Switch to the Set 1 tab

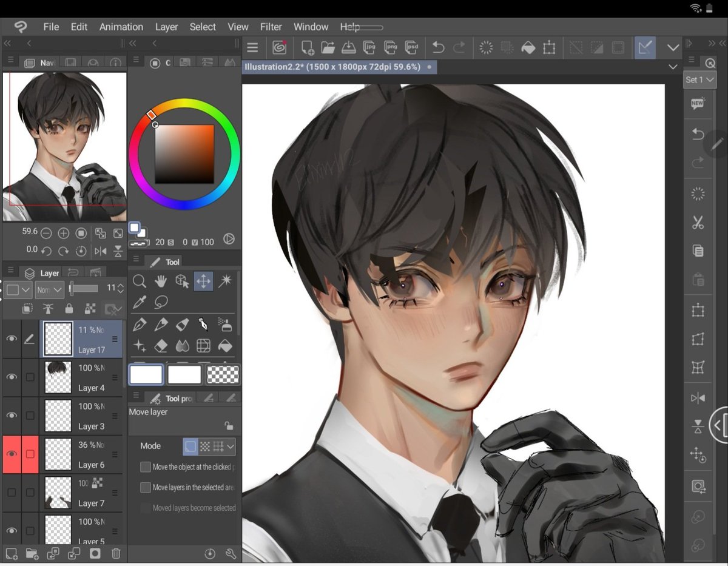(699, 79)
